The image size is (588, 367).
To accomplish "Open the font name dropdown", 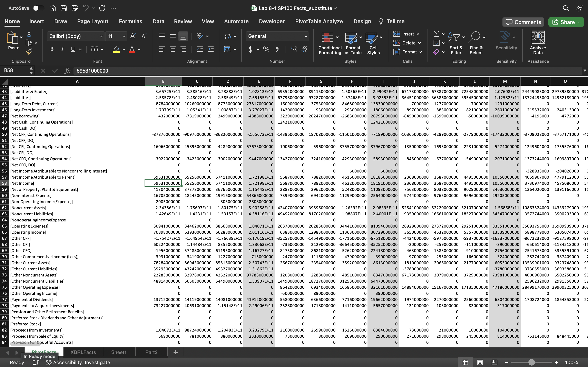I will tap(101, 36).
